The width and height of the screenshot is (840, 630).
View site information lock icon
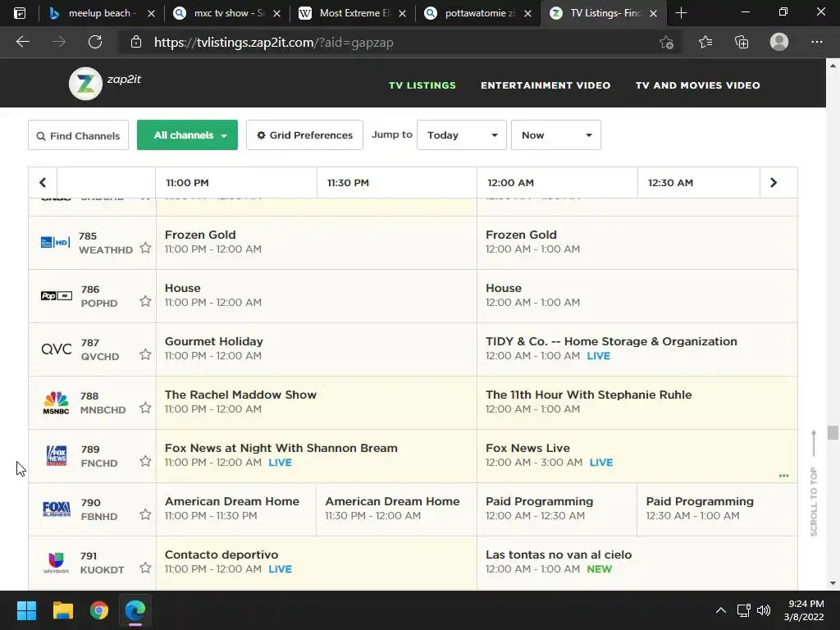tap(136, 43)
